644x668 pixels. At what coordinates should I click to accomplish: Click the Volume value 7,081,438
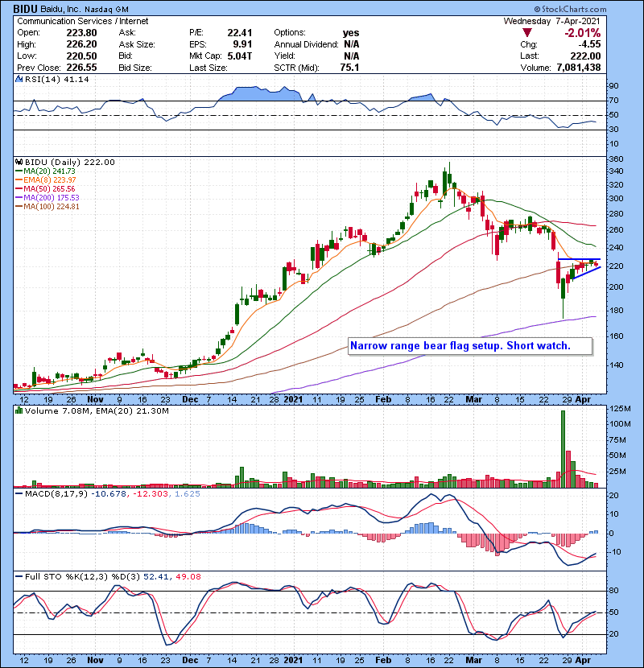point(579,68)
